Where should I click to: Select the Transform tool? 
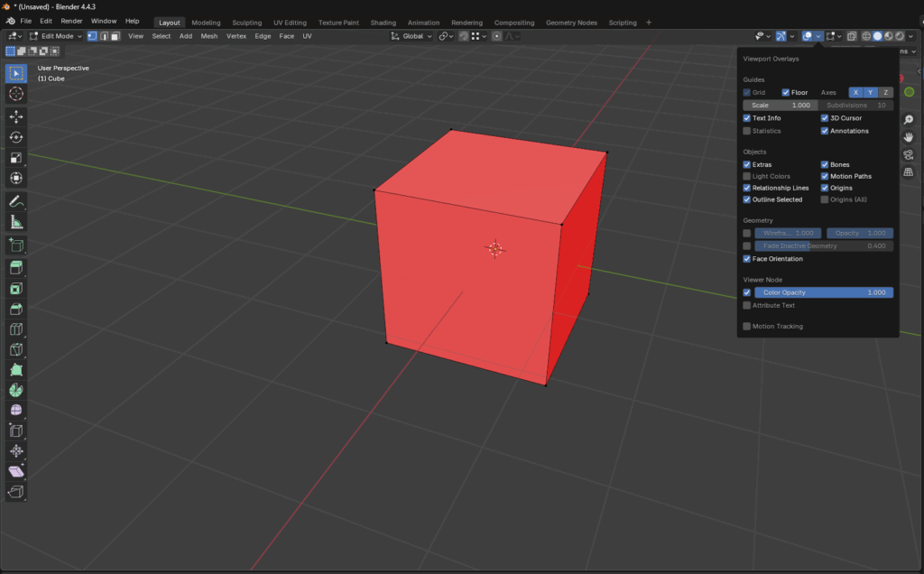tap(16, 178)
